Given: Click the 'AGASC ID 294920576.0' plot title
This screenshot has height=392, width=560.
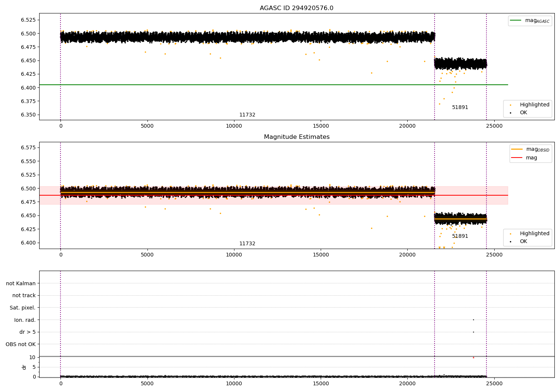Looking at the screenshot, I should click(x=296, y=8).
